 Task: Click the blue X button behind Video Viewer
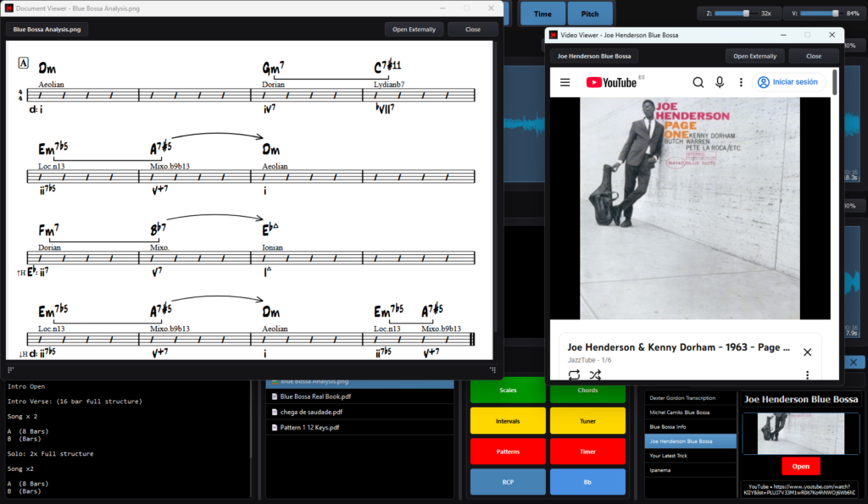853,363
